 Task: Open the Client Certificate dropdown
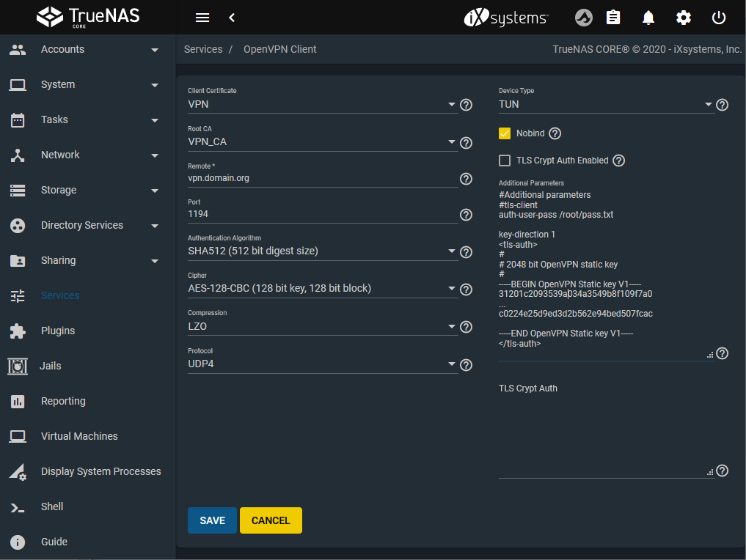[x=322, y=105]
